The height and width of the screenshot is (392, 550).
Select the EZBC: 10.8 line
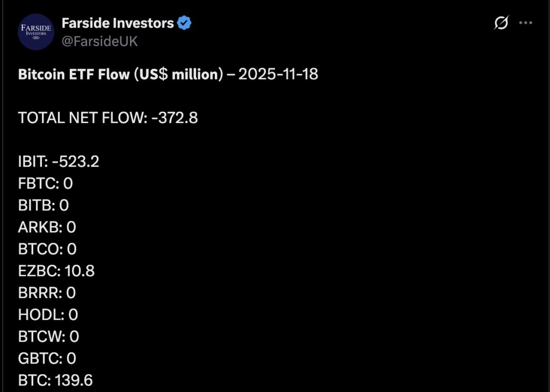(x=56, y=271)
